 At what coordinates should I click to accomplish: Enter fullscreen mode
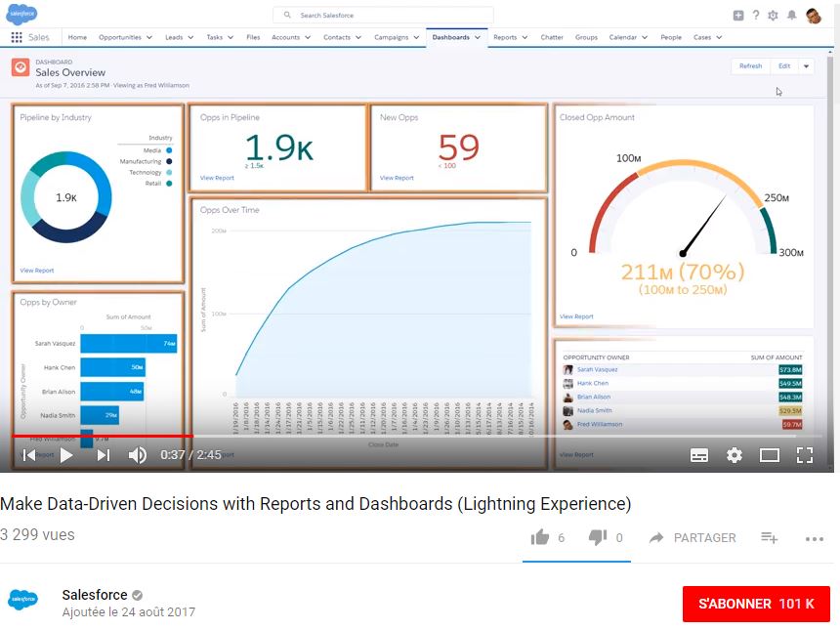805,455
